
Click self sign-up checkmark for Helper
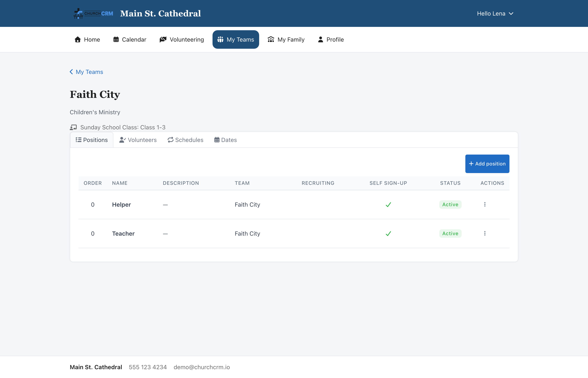(x=388, y=205)
